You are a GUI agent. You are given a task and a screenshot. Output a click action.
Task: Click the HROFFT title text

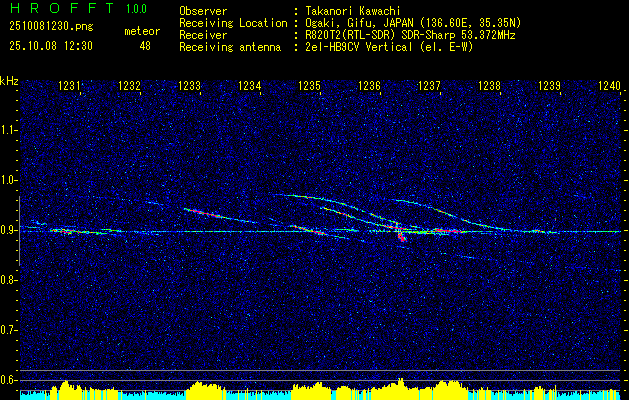[x=62, y=8]
